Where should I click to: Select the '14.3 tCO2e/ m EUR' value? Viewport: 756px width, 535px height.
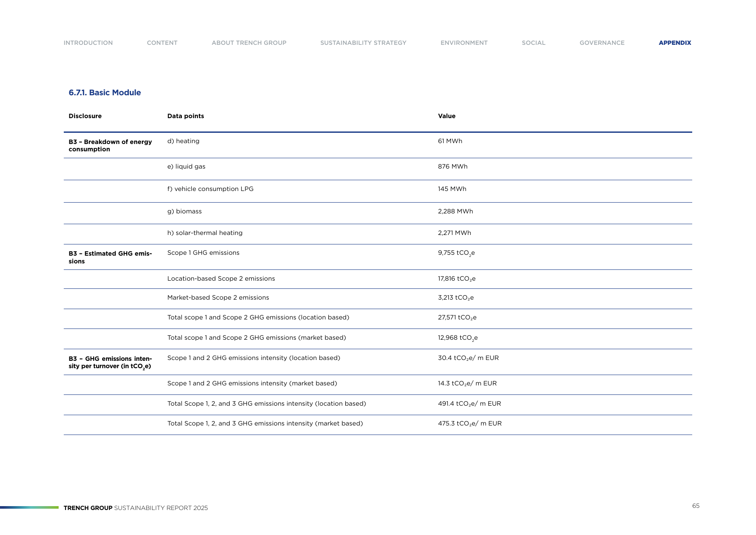[x=467, y=384]
